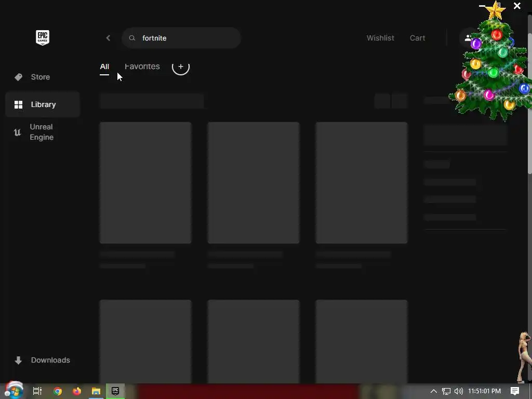The width and height of the screenshot is (532, 399).
Task: Open the Store section
Action: pos(43,77)
